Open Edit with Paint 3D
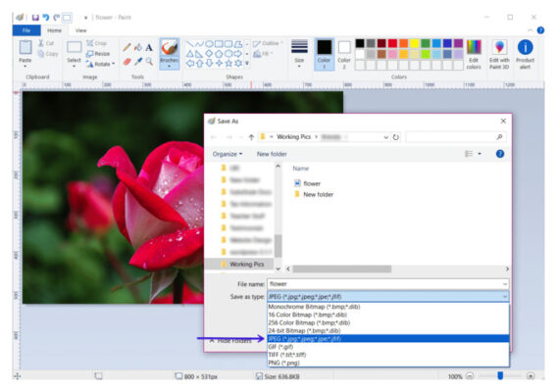This screenshot has height=392, width=557. pos(499,54)
